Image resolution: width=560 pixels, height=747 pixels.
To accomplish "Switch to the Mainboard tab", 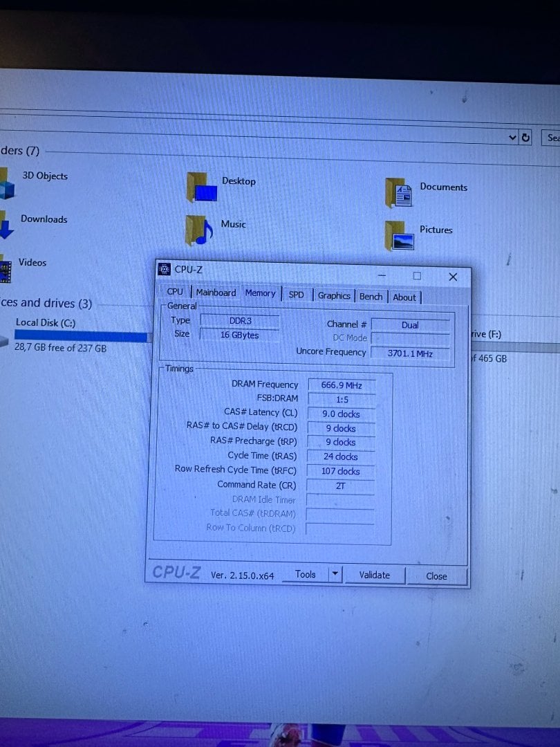I will pyautogui.click(x=216, y=293).
